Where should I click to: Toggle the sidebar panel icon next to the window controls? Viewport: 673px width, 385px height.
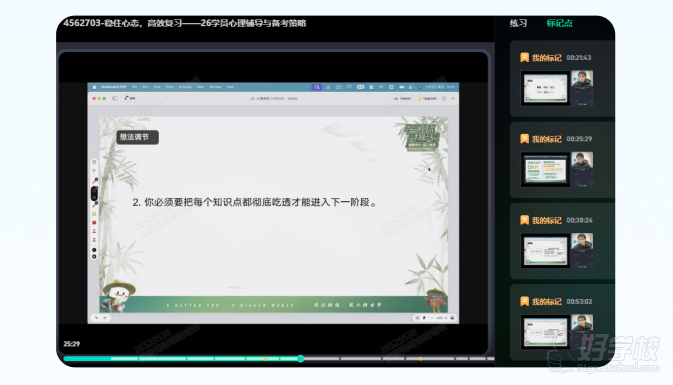coord(115,98)
